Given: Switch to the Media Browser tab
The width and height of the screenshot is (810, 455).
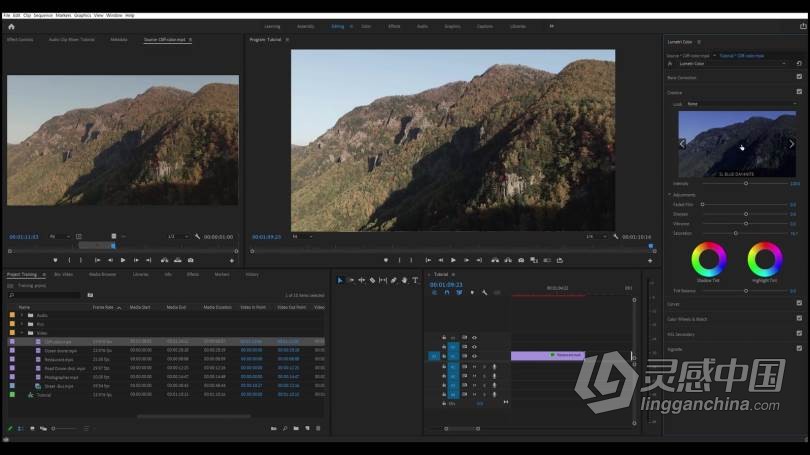Looking at the screenshot, I should [x=102, y=274].
